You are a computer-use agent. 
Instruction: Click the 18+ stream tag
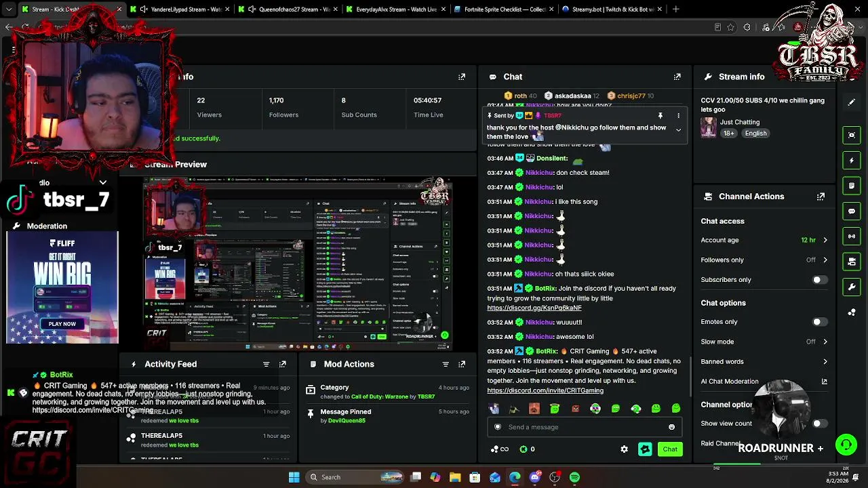click(729, 134)
